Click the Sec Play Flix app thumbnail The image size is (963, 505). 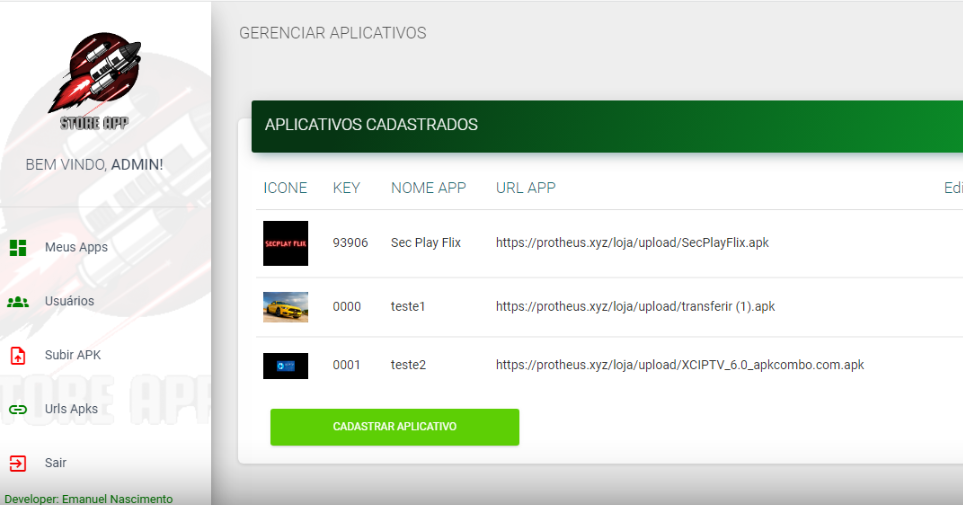tap(285, 243)
